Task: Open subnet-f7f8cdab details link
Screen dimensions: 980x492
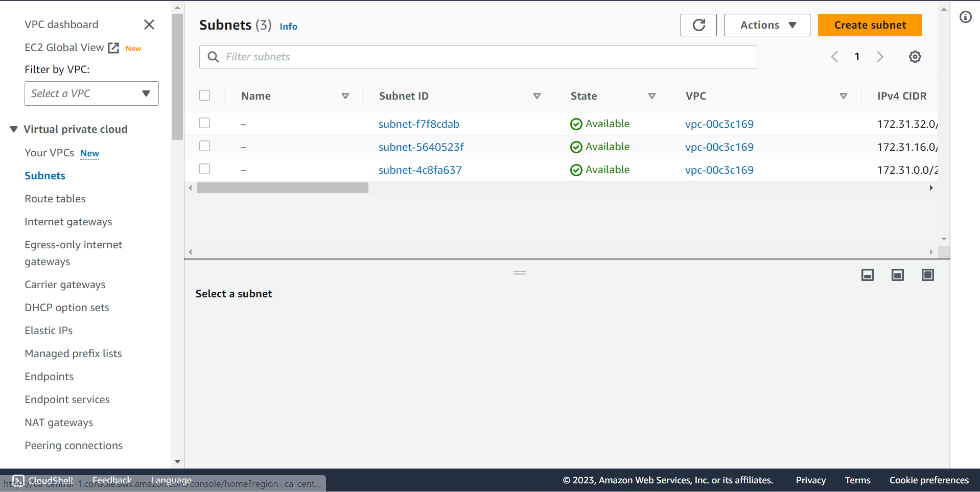Action: click(419, 124)
